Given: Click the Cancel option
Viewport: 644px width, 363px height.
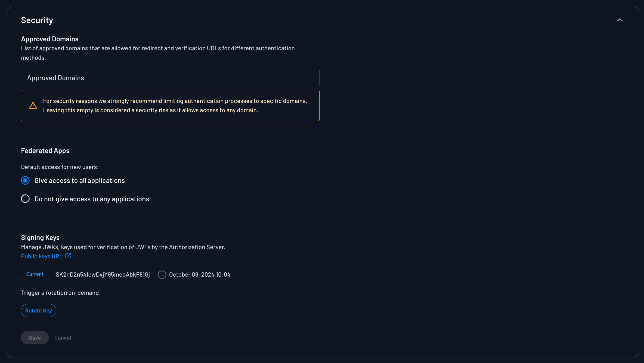Looking at the screenshot, I should [x=63, y=337].
